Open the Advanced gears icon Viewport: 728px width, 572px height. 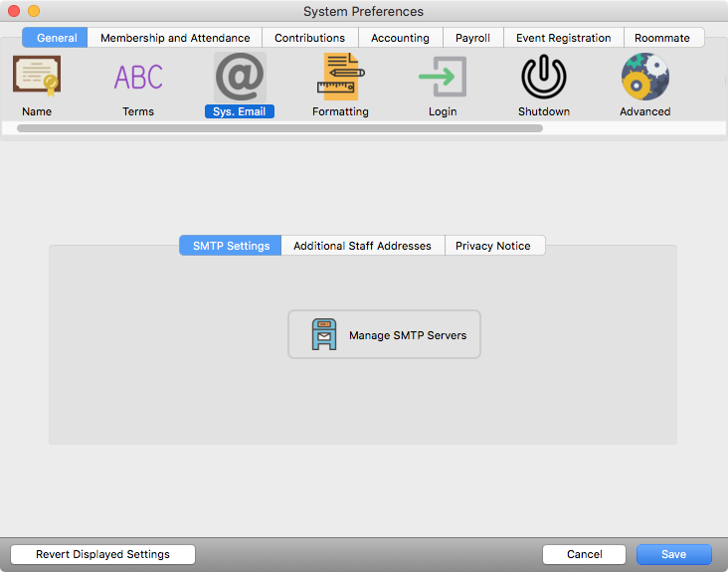coord(645,77)
